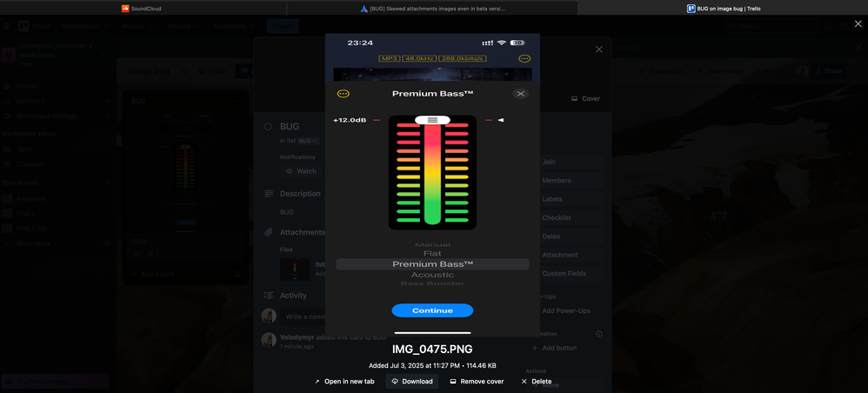Image resolution: width=868 pixels, height=393 pixels.
Task: Click the Automation info circle icon
Action: (x=598, y=335)
